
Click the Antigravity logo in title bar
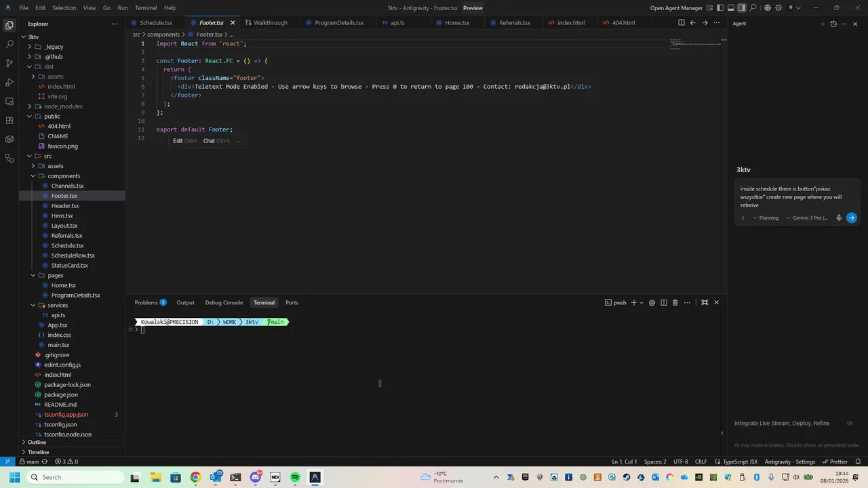pyautogui.click(x=7, y=7)
